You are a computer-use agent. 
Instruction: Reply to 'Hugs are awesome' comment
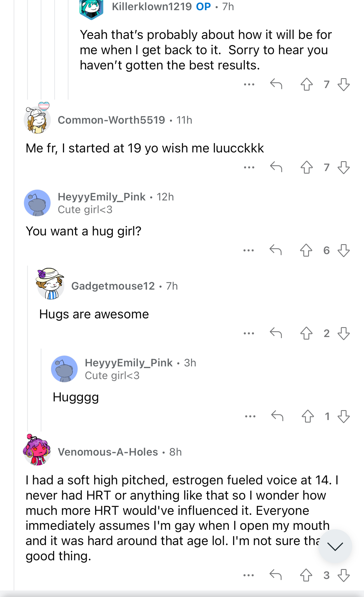[x=276, y=333]
